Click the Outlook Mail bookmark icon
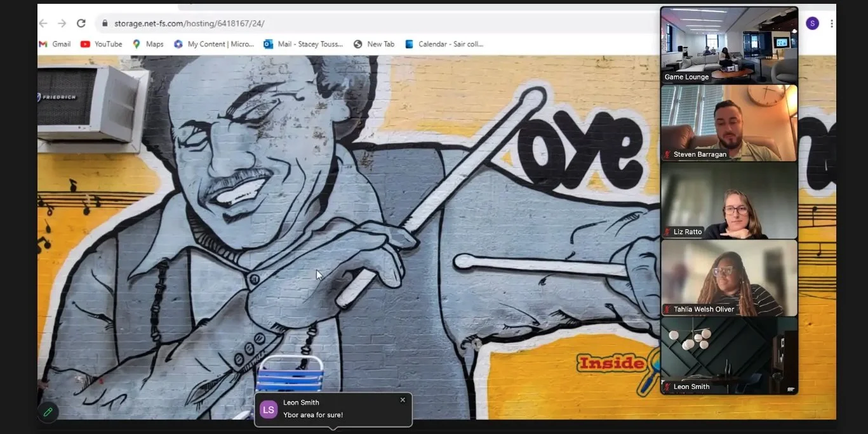The width and height of the screenshot is (868, 434). click(268, 44)
